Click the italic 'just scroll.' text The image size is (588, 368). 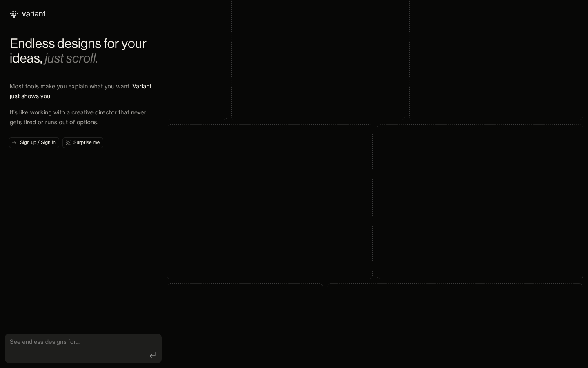click(71, 58)
